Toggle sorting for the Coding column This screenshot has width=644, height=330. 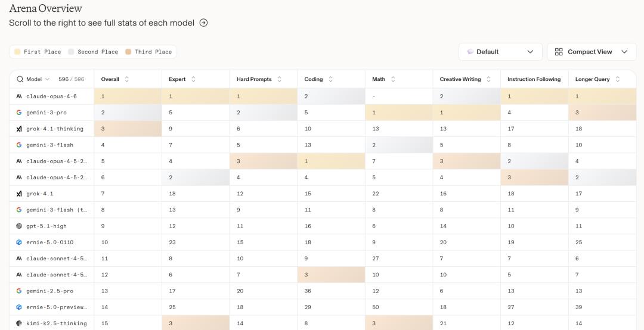click(x=330, y=79)
